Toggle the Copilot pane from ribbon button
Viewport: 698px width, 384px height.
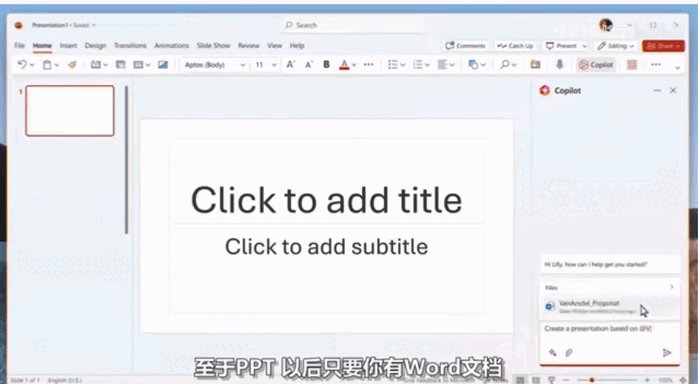point(596,65)
